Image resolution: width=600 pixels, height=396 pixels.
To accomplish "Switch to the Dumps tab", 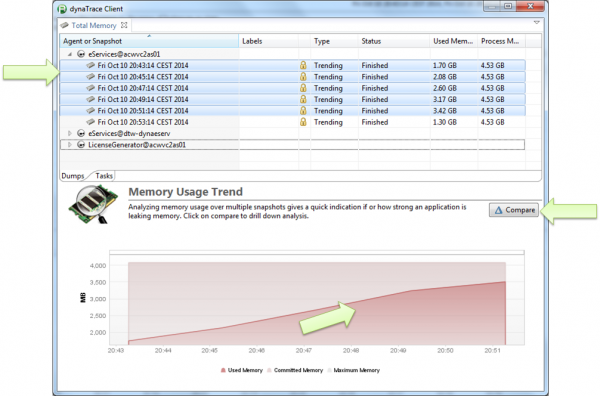I will coord(73,176).
